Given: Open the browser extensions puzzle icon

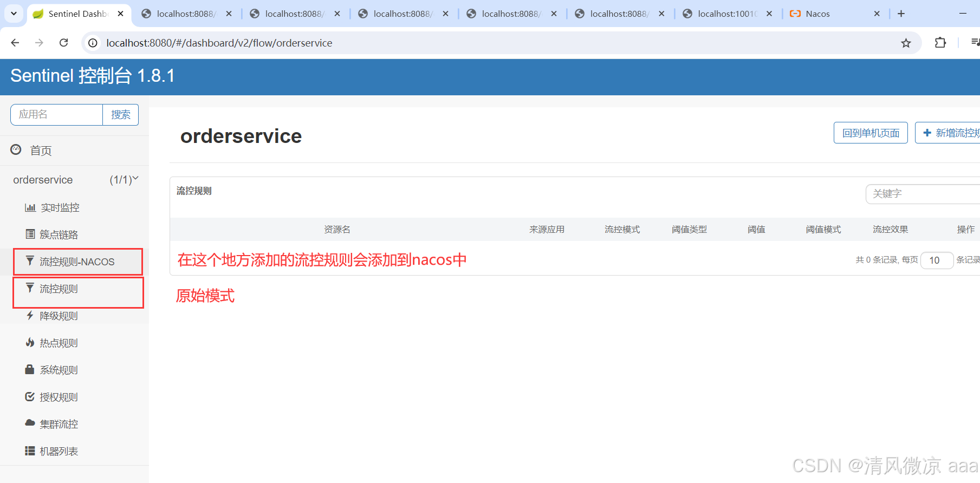Looking at the screenshot, I should [940, 43].
